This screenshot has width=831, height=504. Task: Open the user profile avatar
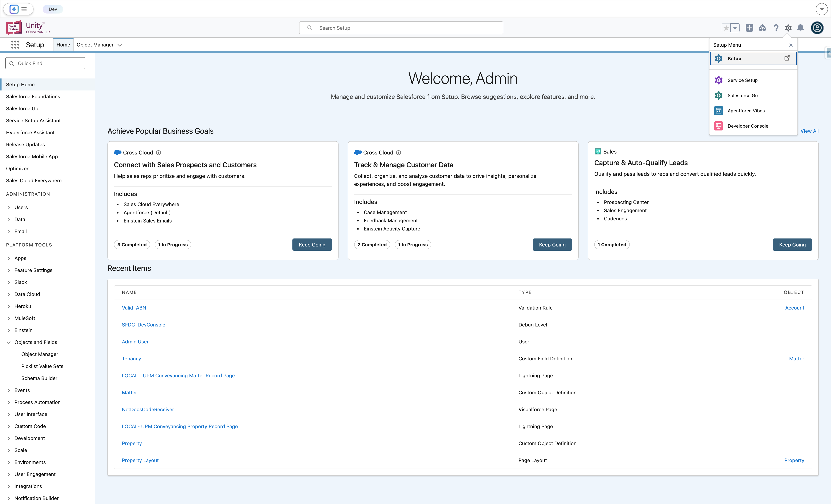click(x=817, y=28)
